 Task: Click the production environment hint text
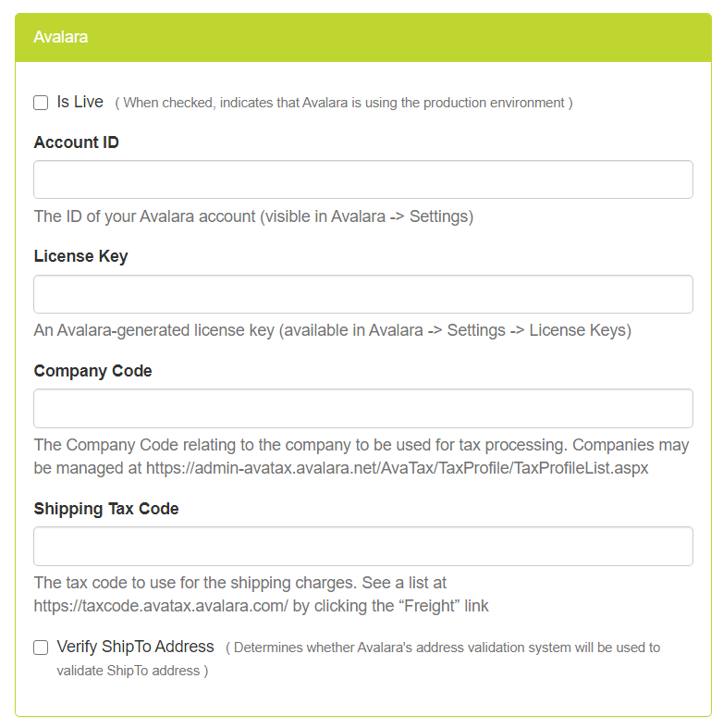point(344,103)
